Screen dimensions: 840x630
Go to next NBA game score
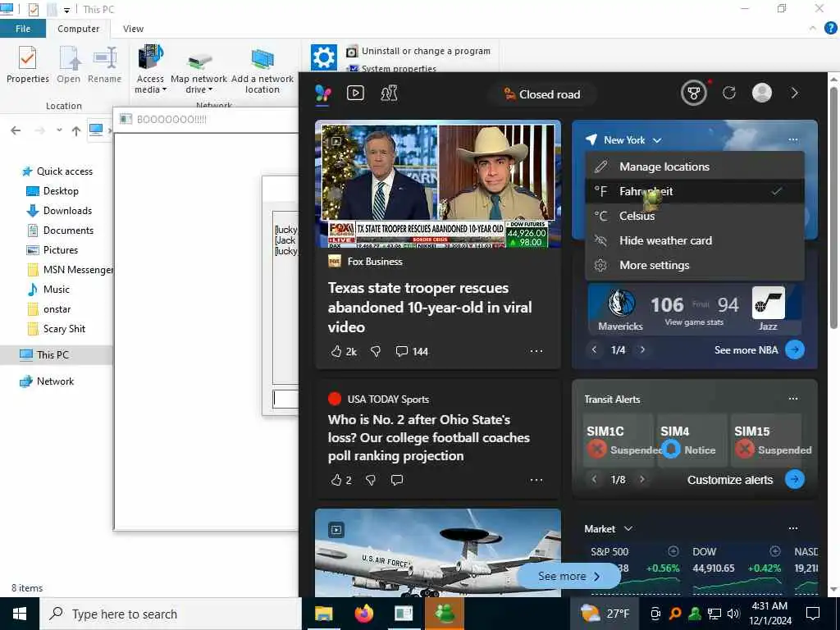(642, 349)
